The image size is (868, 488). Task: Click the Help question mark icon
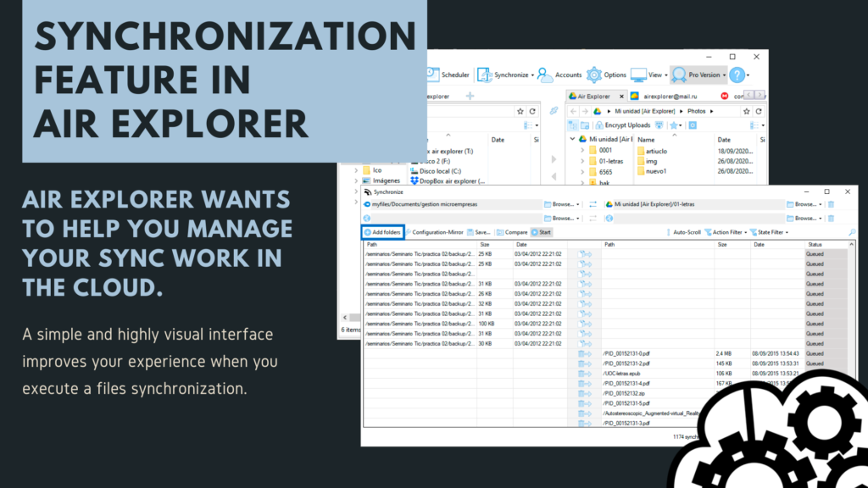point(737,75)
